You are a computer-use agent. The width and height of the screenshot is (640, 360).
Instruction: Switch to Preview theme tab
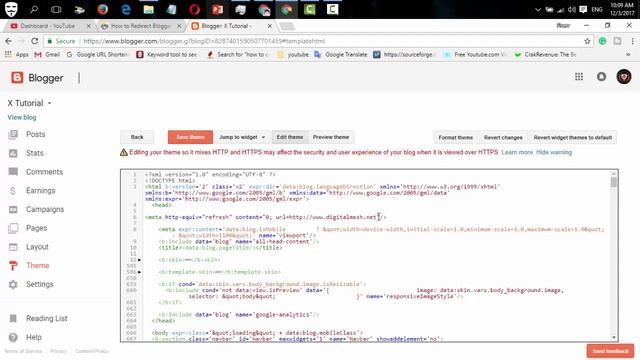pyautogui.click(x=331, y=137)
